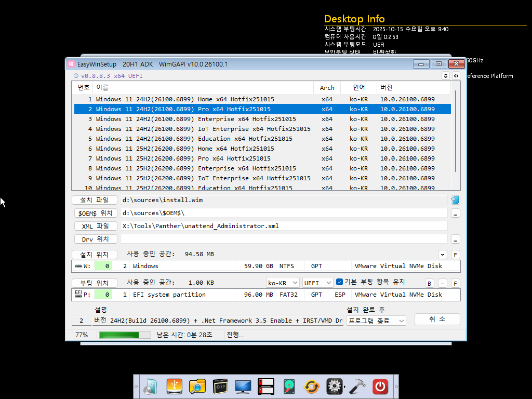532x399 pixels.
Task: Click the EasyWinSetup pink title bar icon
Action: coord(71,64)
